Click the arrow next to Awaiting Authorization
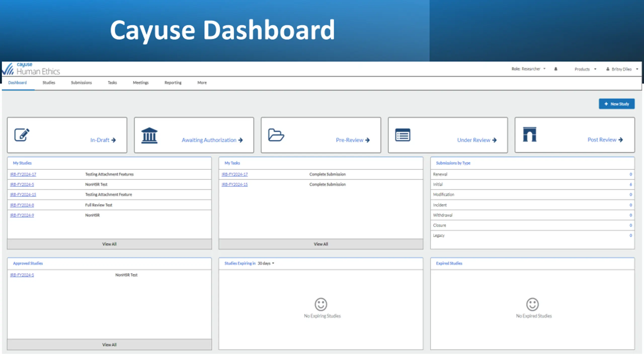 pyautogui.click(x=240, y=140)
